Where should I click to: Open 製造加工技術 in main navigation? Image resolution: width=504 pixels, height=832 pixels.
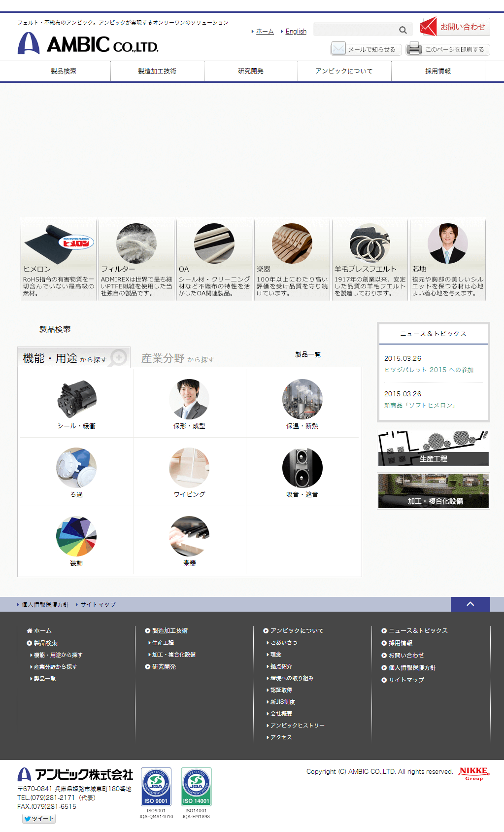coord(157,71)
